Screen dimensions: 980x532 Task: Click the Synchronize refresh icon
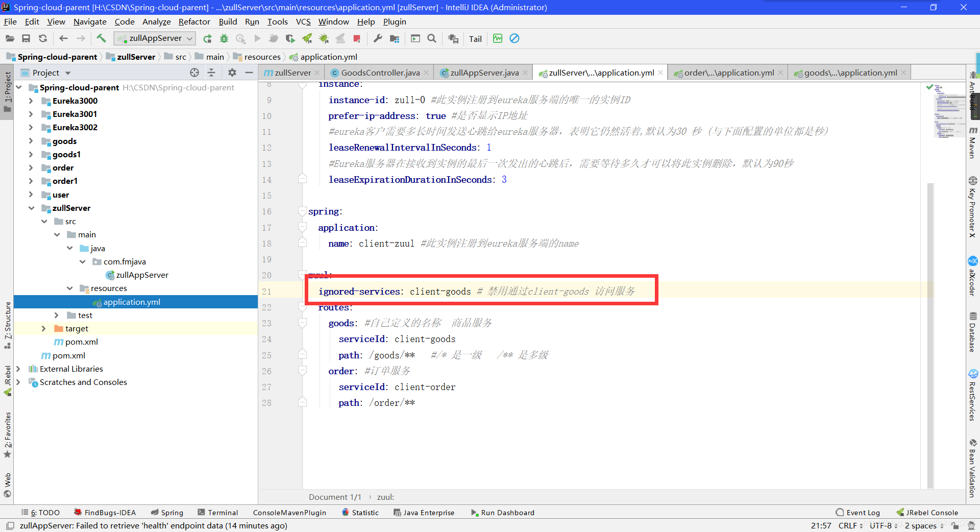click(x=43, y=38)
